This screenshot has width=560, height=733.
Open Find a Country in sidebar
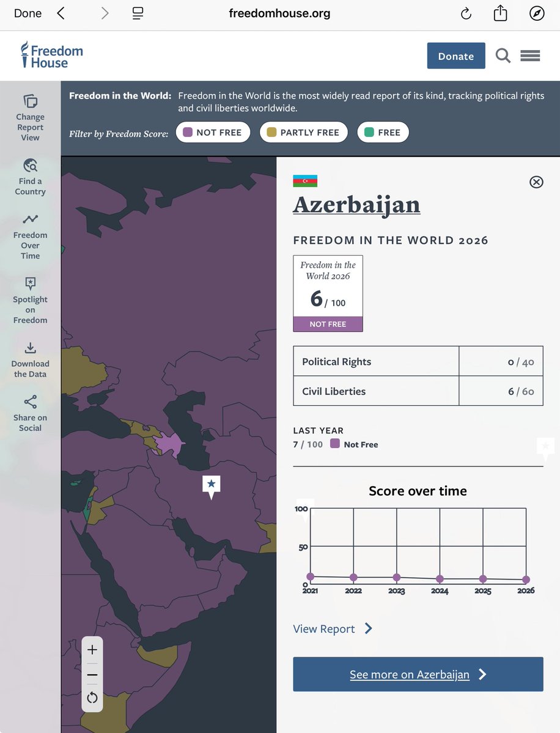[30, 177]
